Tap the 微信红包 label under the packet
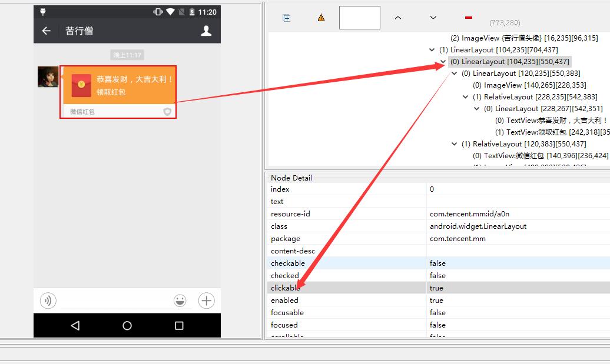Image resolution: width=610 pixels, height=364 pixels. click(82, 112)
